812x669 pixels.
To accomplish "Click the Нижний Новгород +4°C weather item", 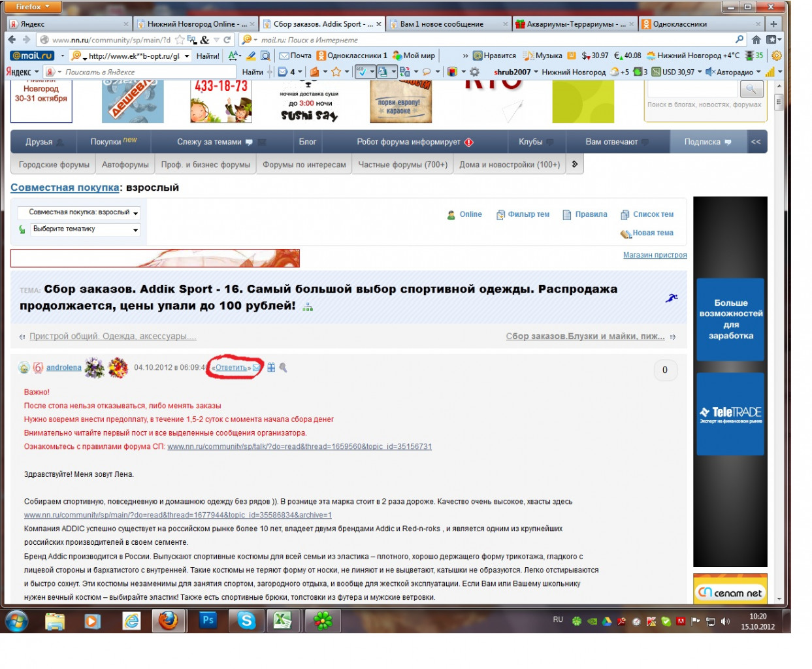I will tap(693, 56).
